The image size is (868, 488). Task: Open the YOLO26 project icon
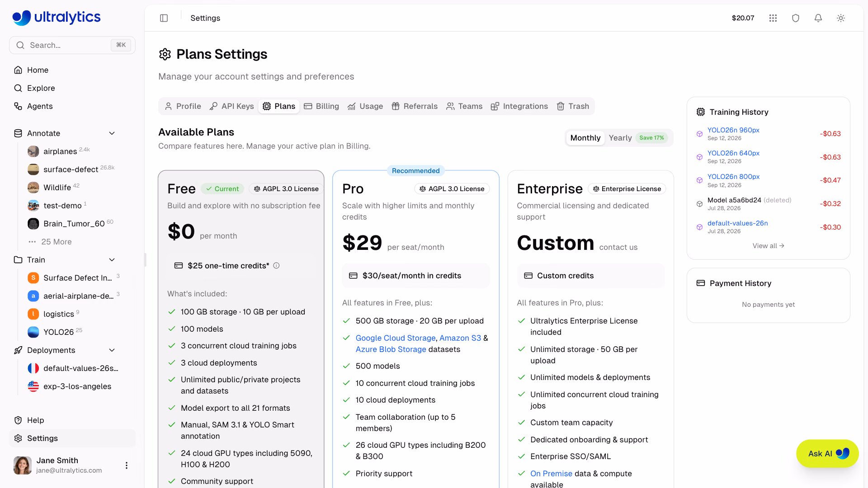point(33,332)
